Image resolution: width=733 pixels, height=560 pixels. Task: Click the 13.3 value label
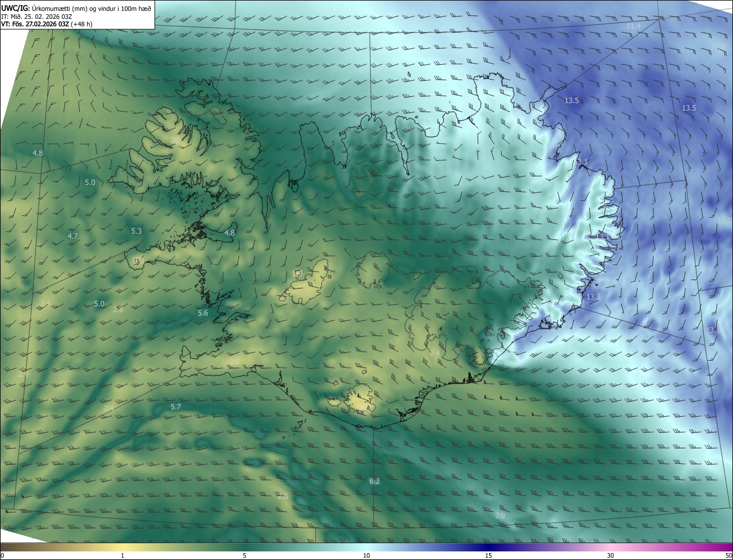click(x=593, y=297)
